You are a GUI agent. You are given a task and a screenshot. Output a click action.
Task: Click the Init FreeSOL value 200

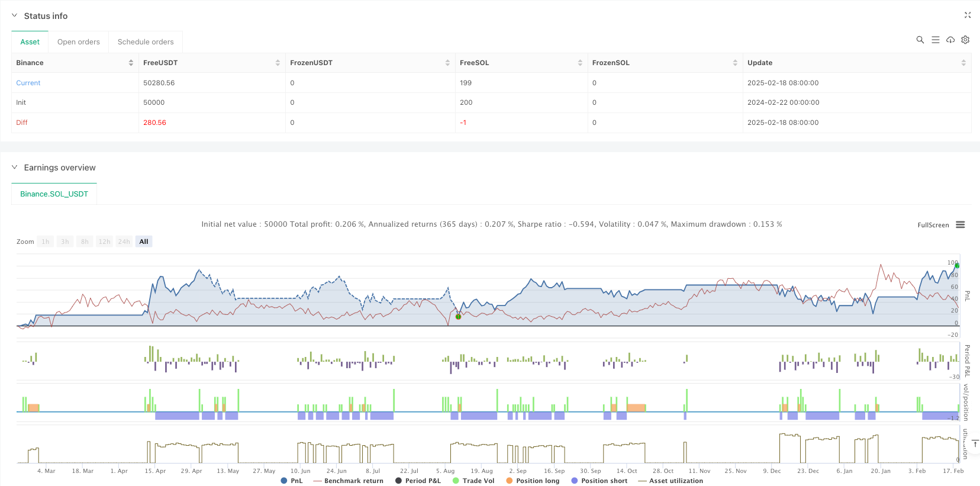coord(466,102)
